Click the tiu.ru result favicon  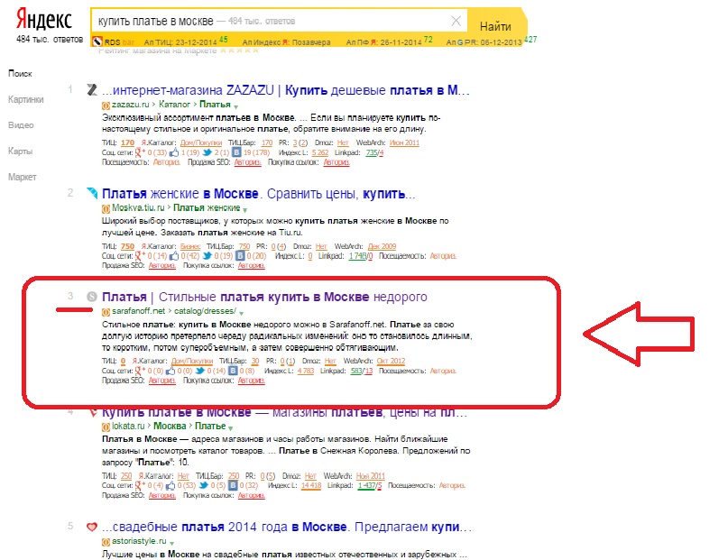(92, 193)
